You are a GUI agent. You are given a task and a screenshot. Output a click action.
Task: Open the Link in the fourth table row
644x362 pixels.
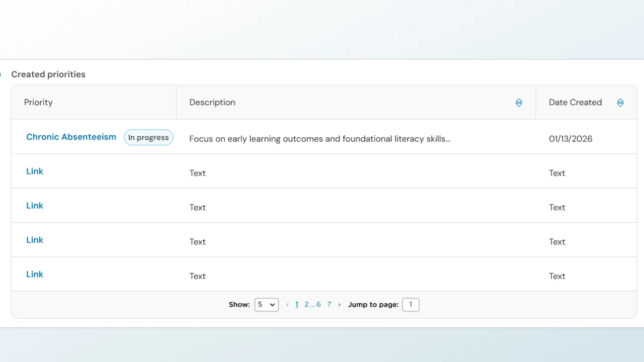(35, 240)
